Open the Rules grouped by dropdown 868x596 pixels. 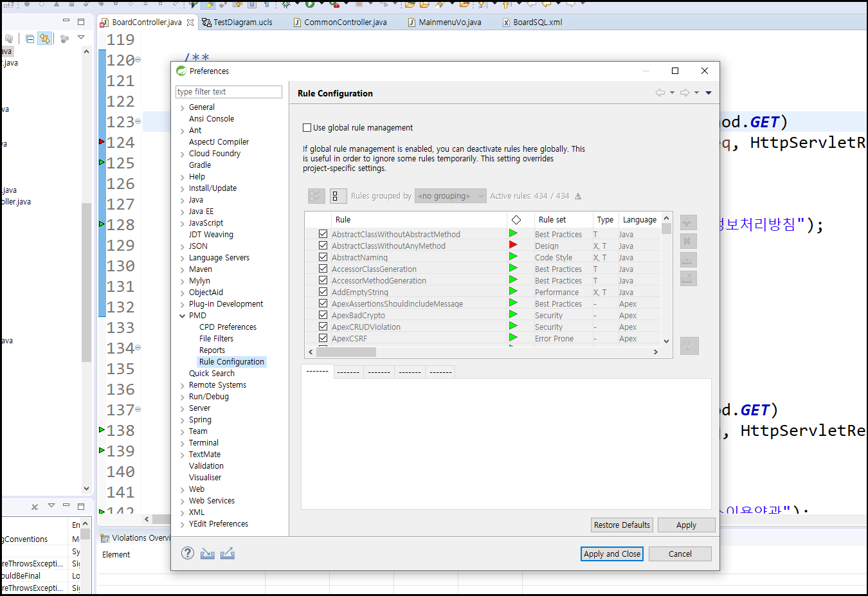[x=450, y=196]
